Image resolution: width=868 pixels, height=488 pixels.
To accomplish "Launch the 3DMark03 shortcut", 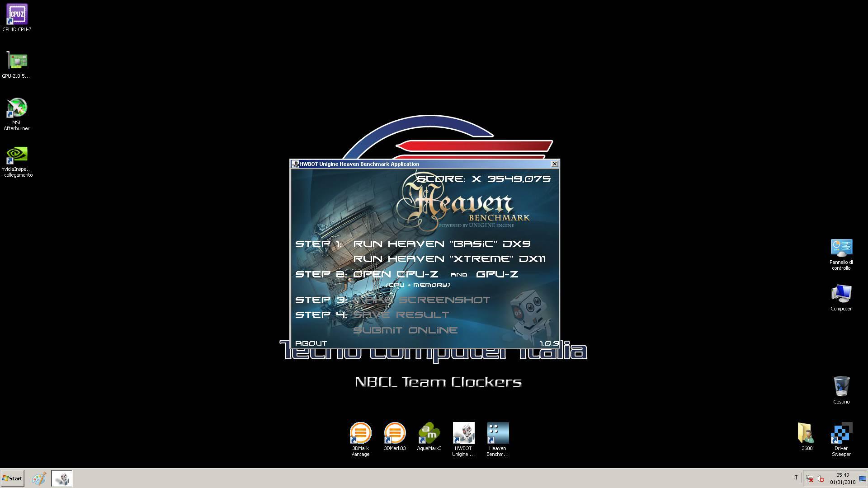I will tap(395, 436).
